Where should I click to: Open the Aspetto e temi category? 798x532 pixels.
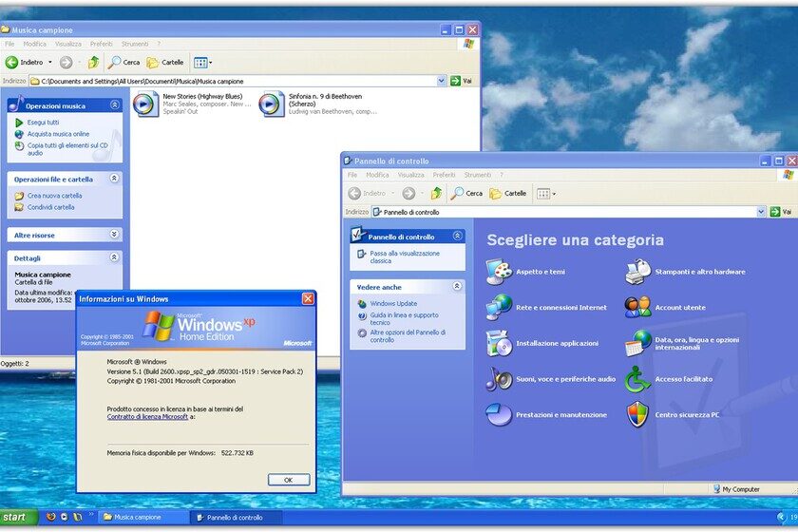[526, 272]
